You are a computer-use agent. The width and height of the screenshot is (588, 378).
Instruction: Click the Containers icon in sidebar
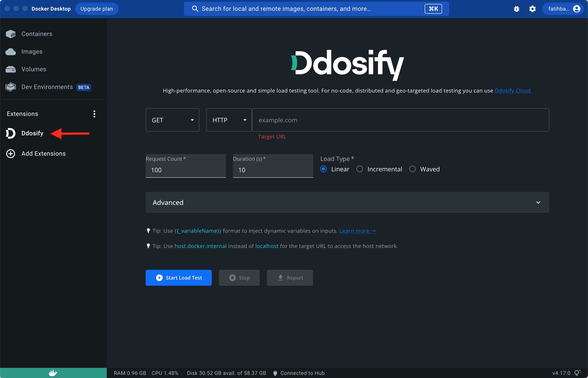pyautogui.click(x=10, y=33)
